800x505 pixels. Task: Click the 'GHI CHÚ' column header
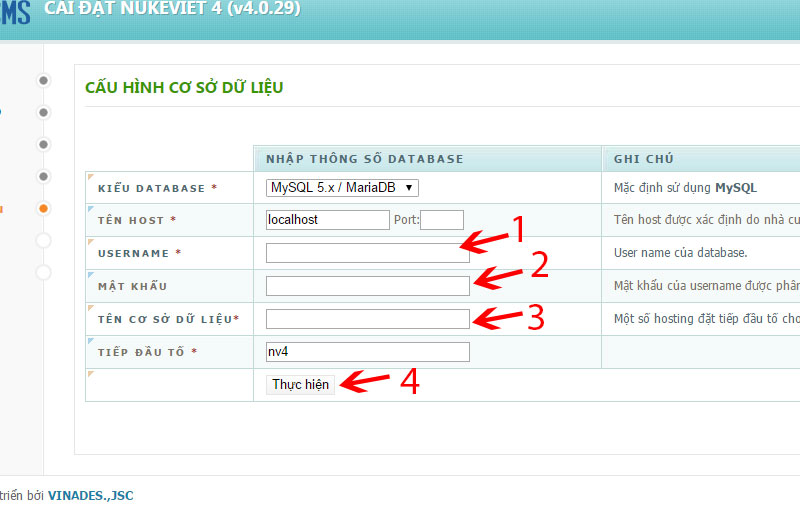[x=644, y=159]
